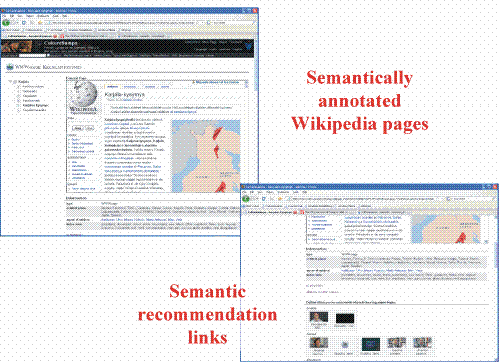Click Reload icon in top browser window
Image resolution: width=500 pixels, height=362 pixels.
24,23
